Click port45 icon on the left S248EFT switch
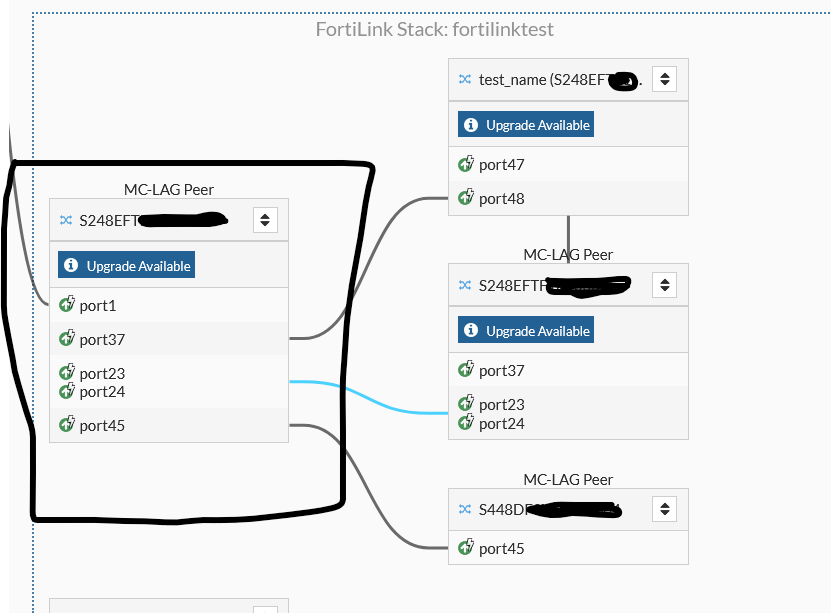The height and width of the screenshot is (613, 831). coord(67,425)
